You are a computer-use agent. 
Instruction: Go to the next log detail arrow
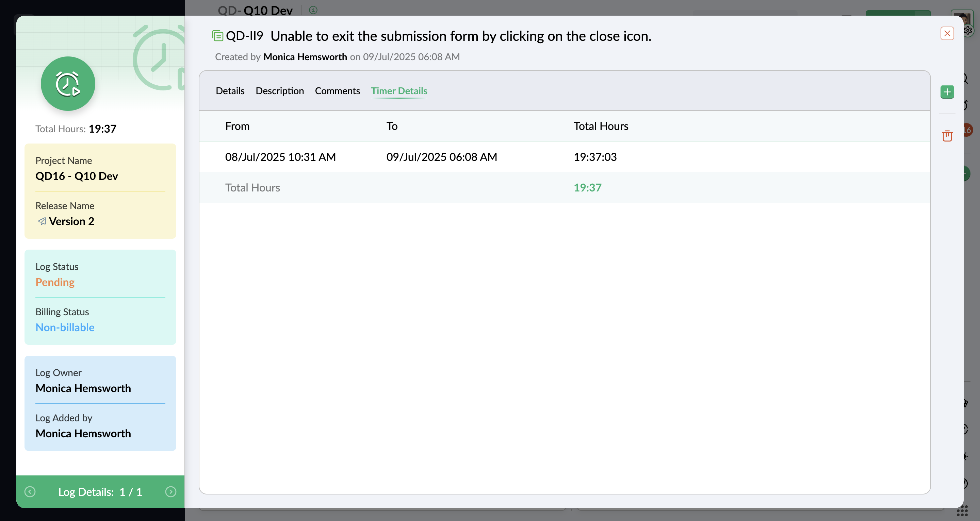point(171,492)
